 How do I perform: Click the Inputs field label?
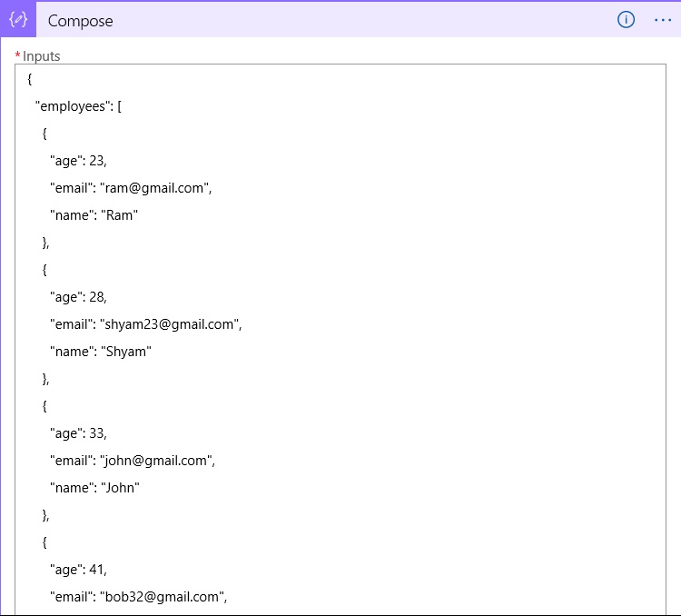pos(41,56)
